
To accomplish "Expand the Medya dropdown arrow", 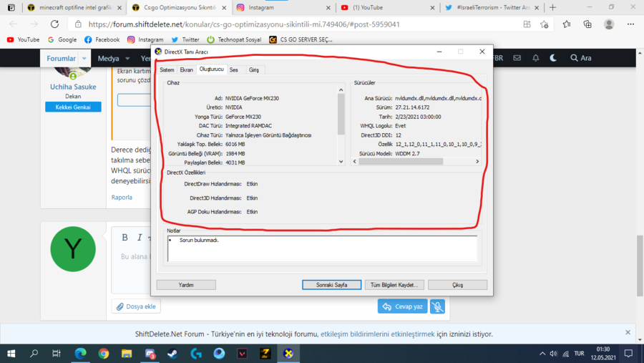I will (127, 59).
